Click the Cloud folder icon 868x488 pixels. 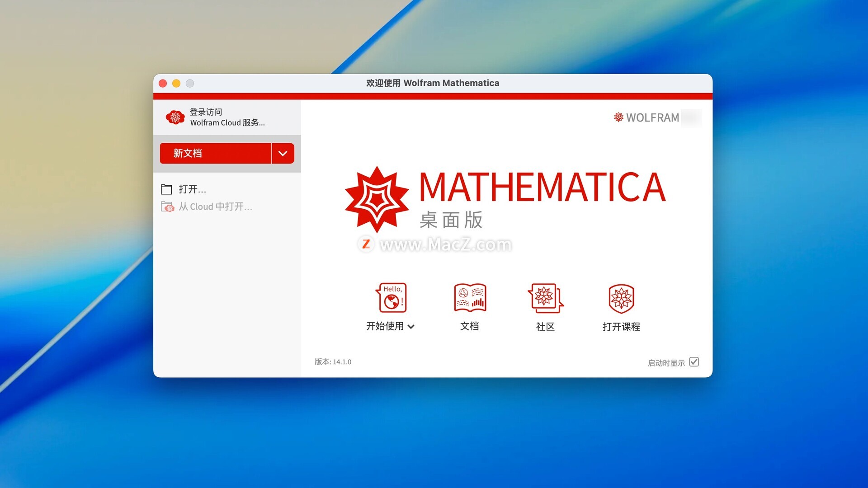167,206
